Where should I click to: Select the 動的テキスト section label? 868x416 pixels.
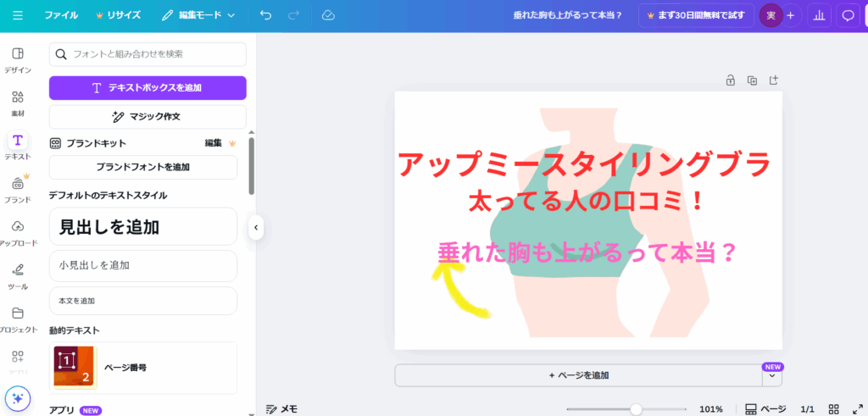pyautogui.click(x=75, y=330)
